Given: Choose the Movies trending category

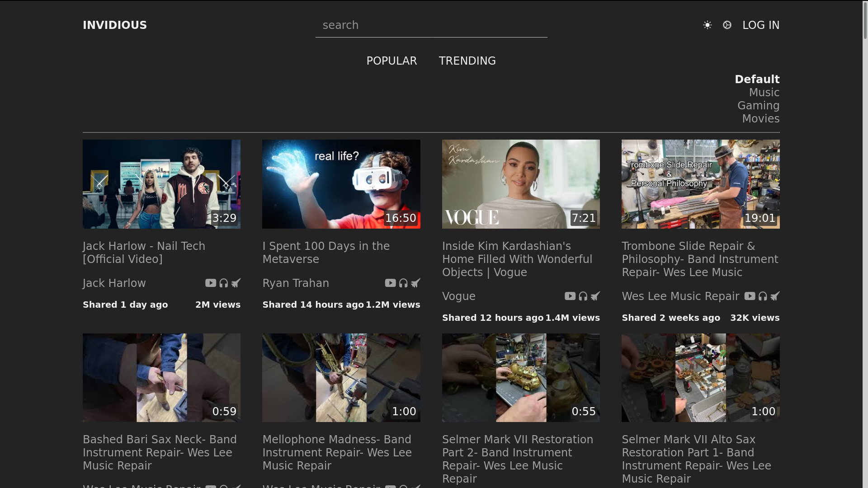Looking at the screenshot, I should [x=760, y=119].
